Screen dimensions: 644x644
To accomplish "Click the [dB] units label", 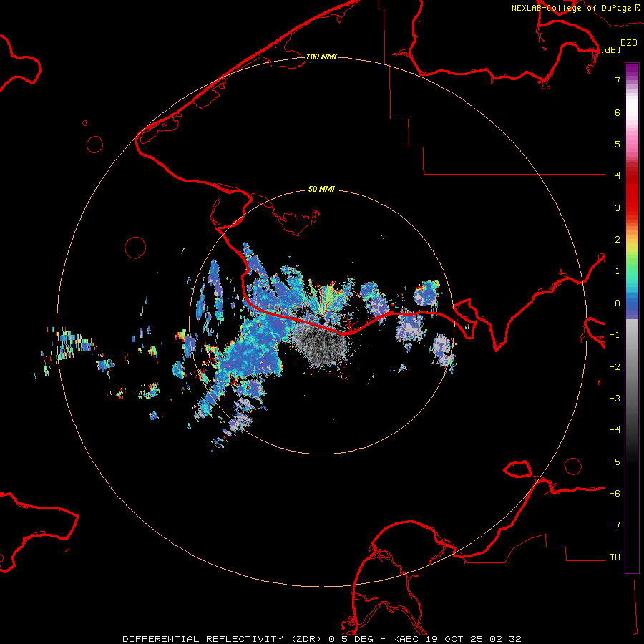I will (610, 49).
